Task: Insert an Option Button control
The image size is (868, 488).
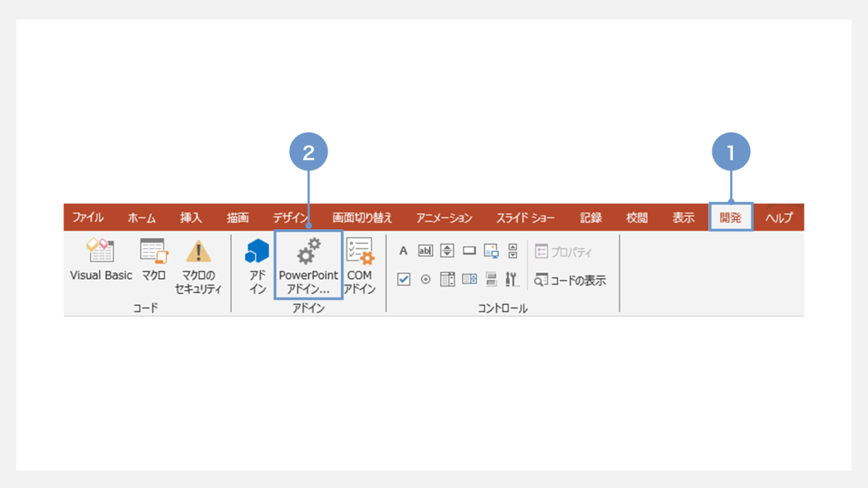Action: pos(425,279)
